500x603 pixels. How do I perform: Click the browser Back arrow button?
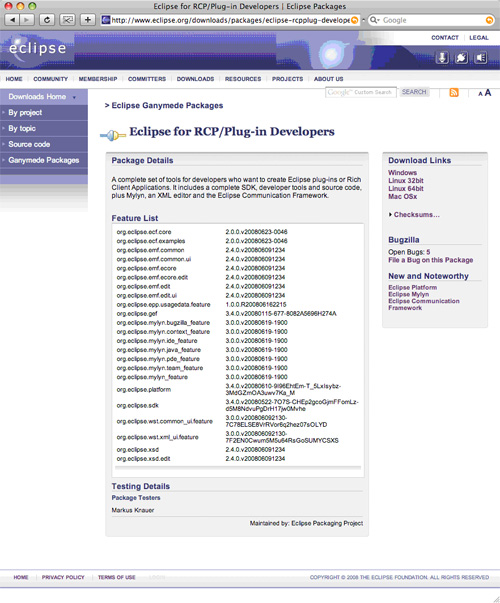pyautogui.click(x=12, y=20)
